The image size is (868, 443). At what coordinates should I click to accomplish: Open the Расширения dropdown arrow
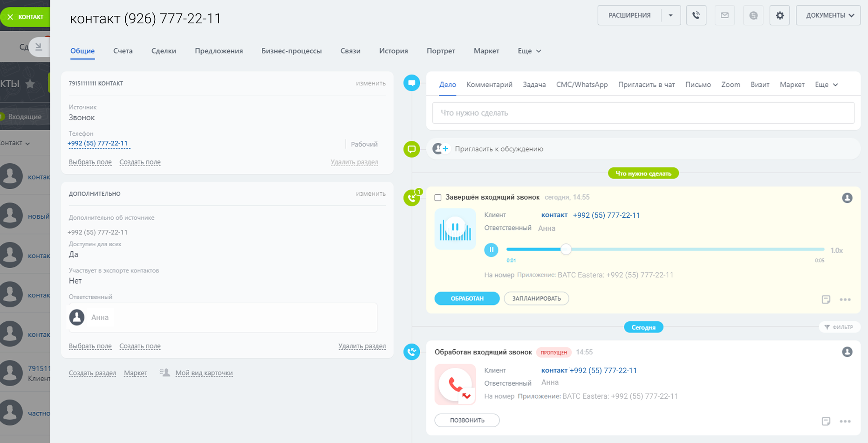click(x=670, y=15)
